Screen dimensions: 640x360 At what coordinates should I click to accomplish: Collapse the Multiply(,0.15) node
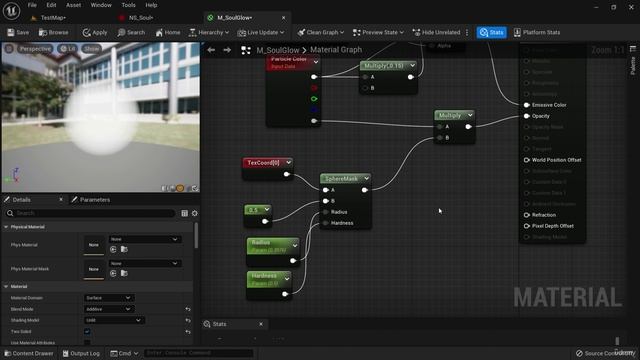coord(412,65)
